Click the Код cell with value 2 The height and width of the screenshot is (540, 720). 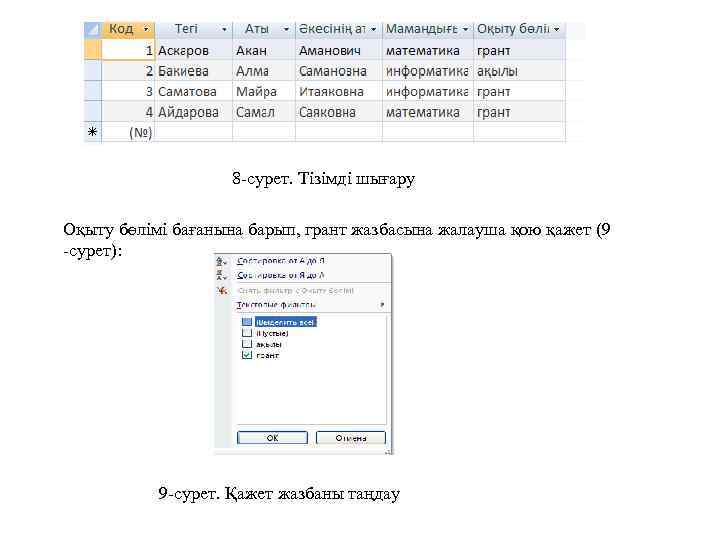pyautogui.click(x=128, y=71)
